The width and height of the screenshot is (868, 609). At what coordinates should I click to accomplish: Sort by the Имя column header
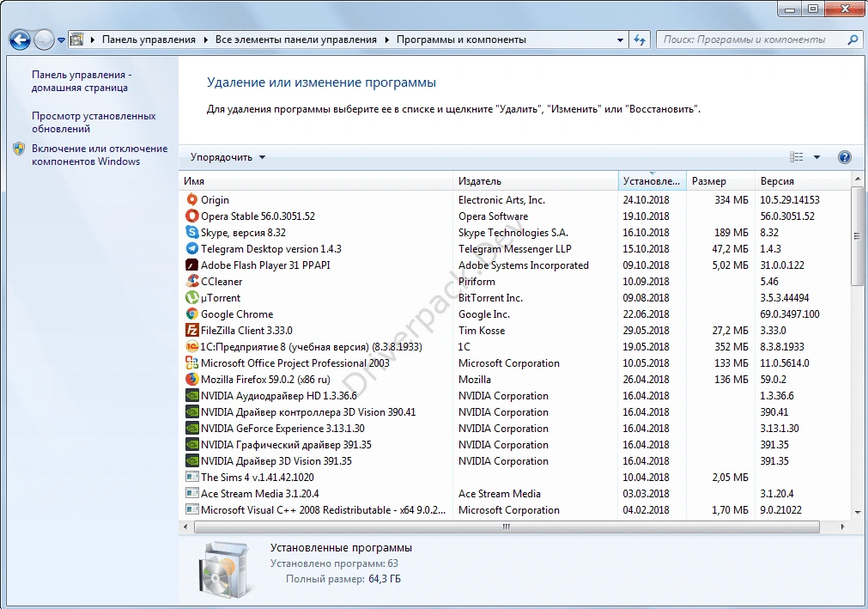pos(316,181)
